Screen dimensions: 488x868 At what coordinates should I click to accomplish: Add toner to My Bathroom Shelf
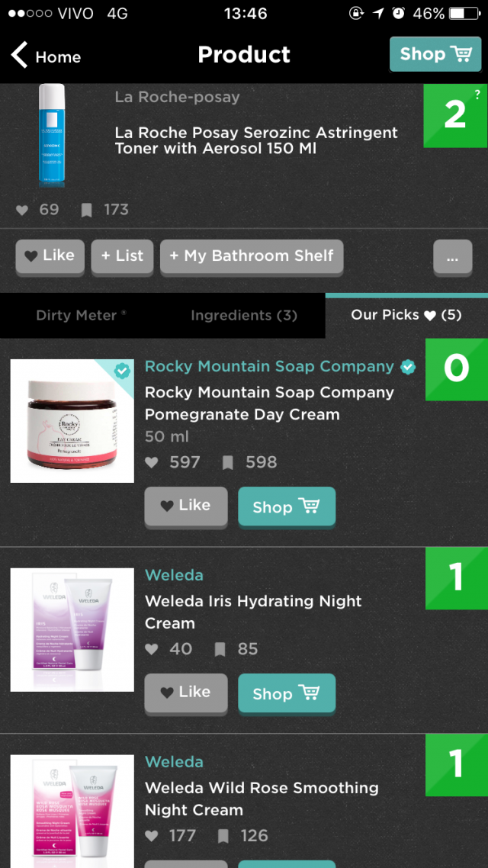252,256
